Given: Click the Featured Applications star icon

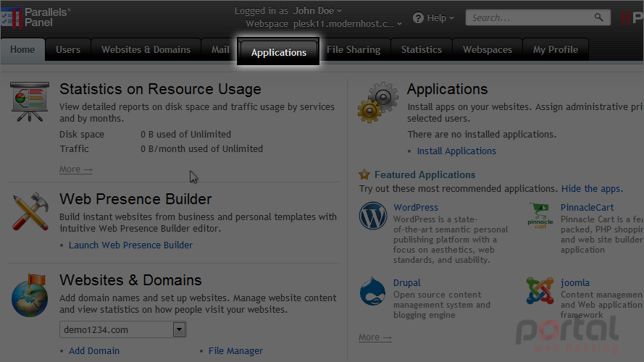Looking at the screenshot, I should point(364,174).
